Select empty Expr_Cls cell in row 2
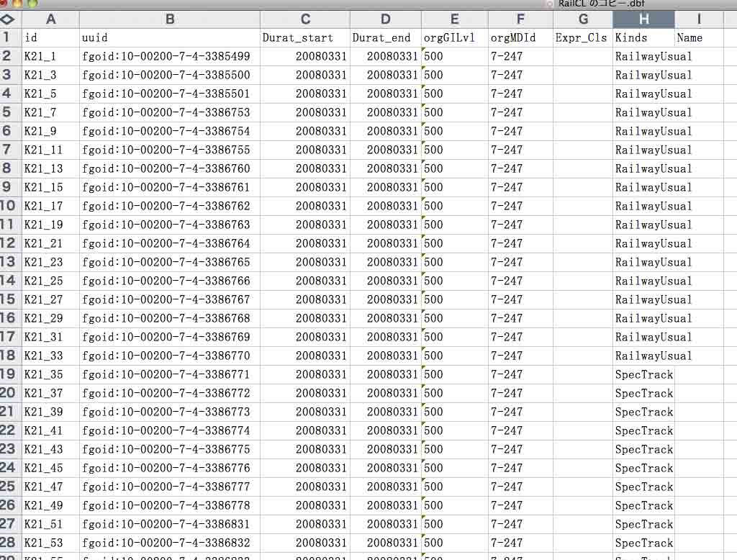Screen dimensions: 737x560 click(583, 56)
